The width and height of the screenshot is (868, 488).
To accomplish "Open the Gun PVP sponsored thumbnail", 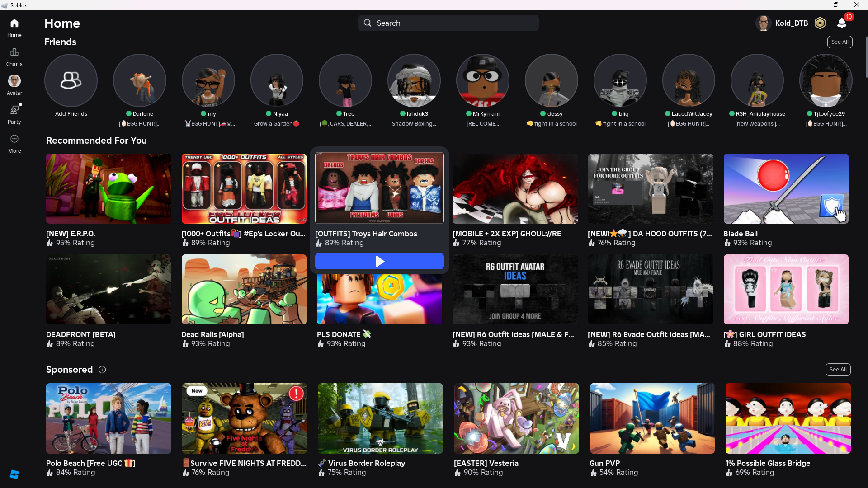I will point(652,418).
